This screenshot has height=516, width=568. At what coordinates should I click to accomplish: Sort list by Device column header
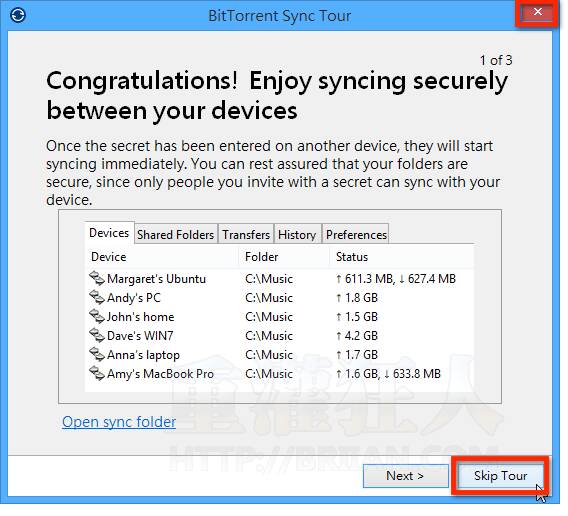click(162, 257)
